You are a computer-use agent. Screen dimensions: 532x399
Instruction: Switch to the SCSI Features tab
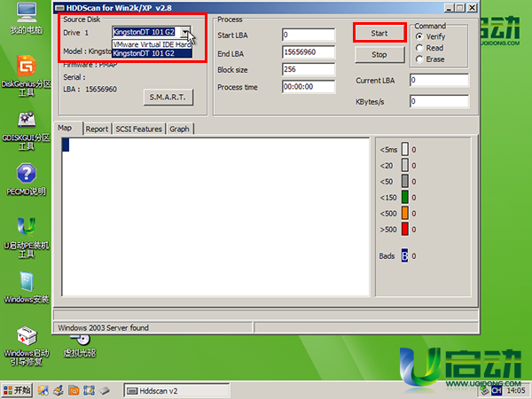coord(139,129)
